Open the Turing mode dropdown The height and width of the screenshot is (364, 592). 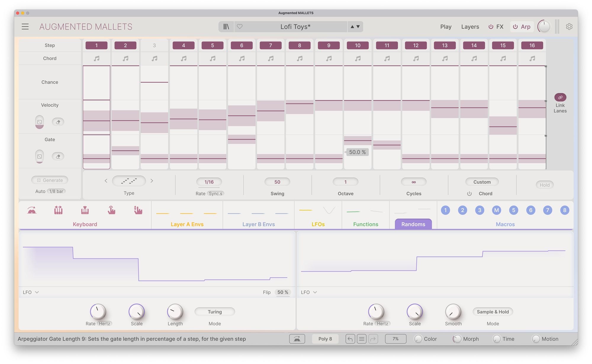[x=215, y=312]
